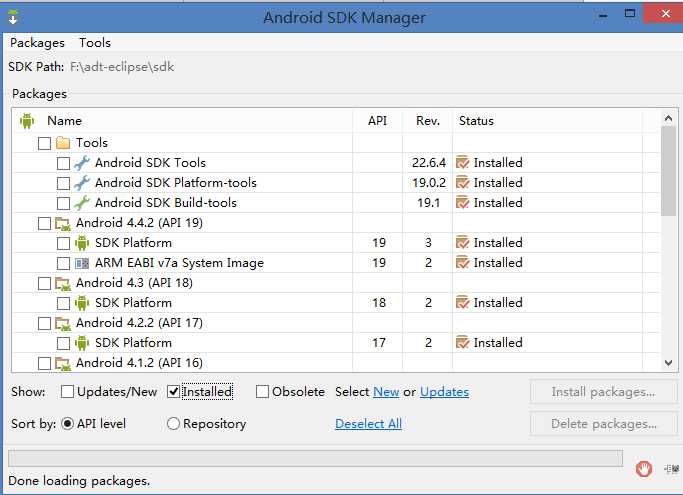Click the loading progress bar
Screen dimensions: 683x495
tap(315, 458)
